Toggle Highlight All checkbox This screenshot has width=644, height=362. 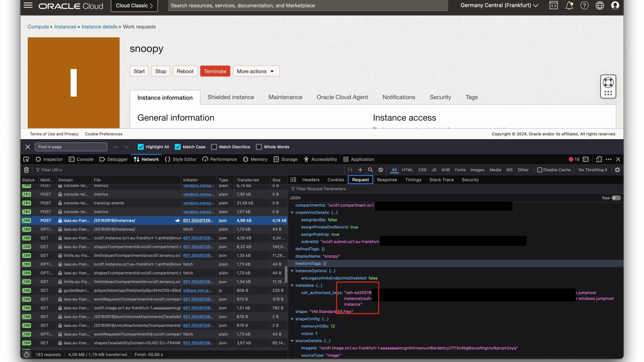point(141,147)
